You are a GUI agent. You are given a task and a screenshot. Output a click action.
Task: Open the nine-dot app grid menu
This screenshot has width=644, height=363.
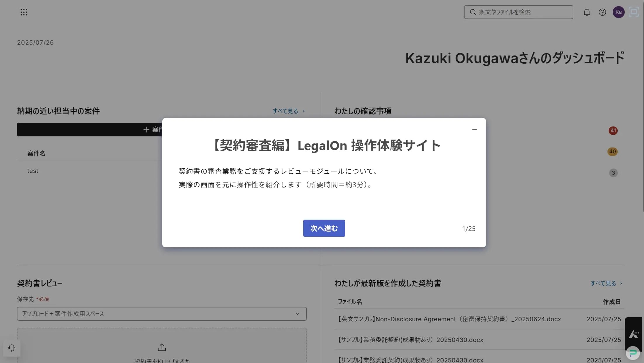click(24, 12)
